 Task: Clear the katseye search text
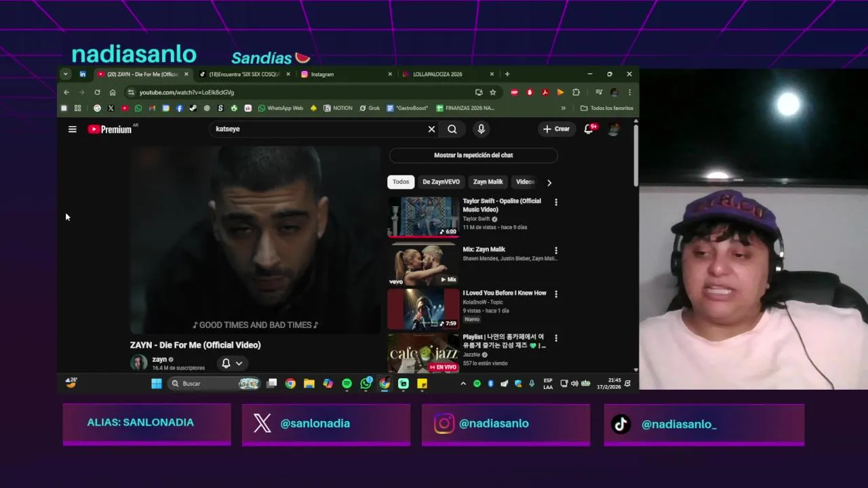431,129
